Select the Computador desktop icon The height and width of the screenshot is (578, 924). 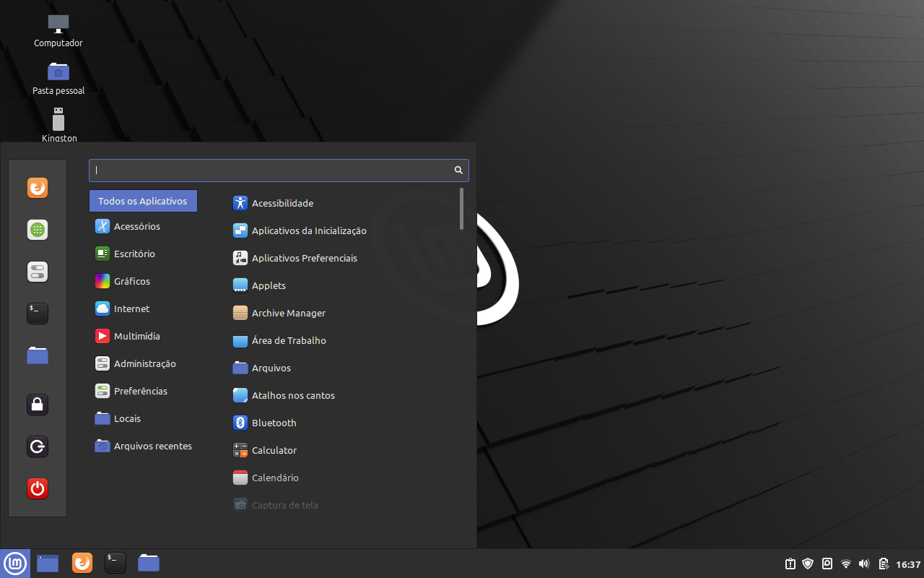pyautogui.click(x=58, y=31)
